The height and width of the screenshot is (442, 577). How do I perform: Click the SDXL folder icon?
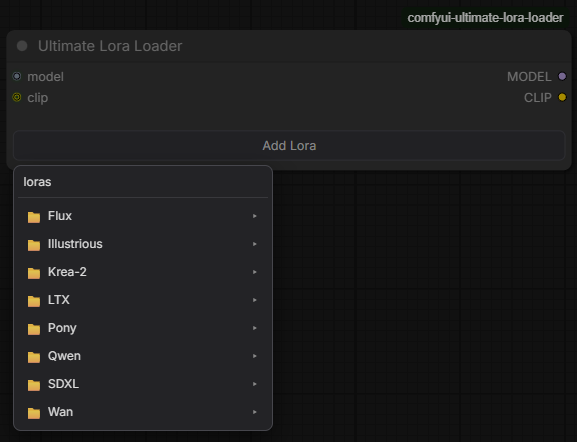34,385
